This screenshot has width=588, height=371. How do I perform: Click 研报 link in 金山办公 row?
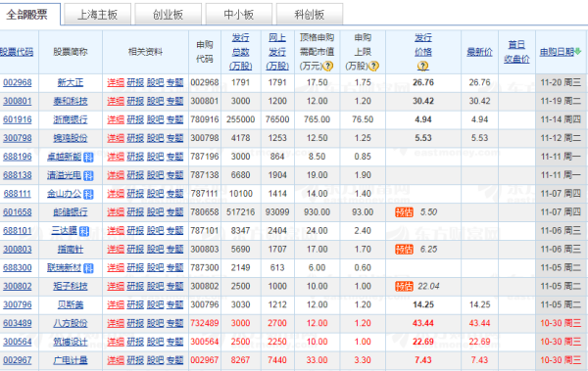(x=135, y=194)
